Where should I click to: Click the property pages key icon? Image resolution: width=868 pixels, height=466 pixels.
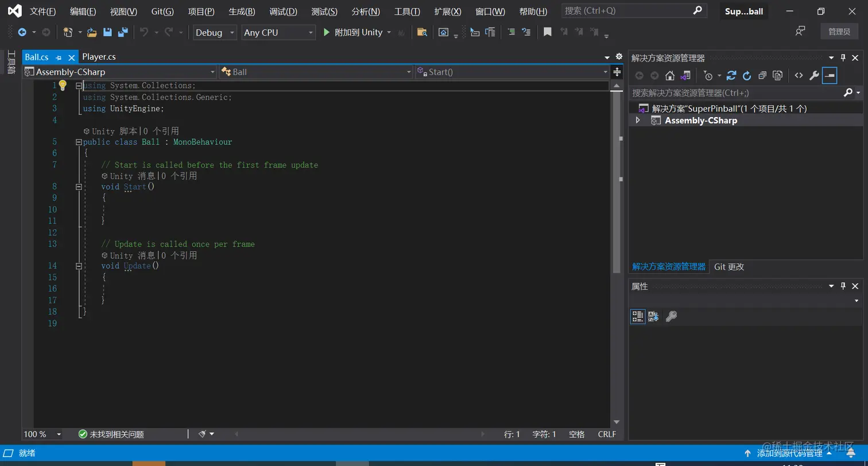pyautogui.click(x=671, y=316)
